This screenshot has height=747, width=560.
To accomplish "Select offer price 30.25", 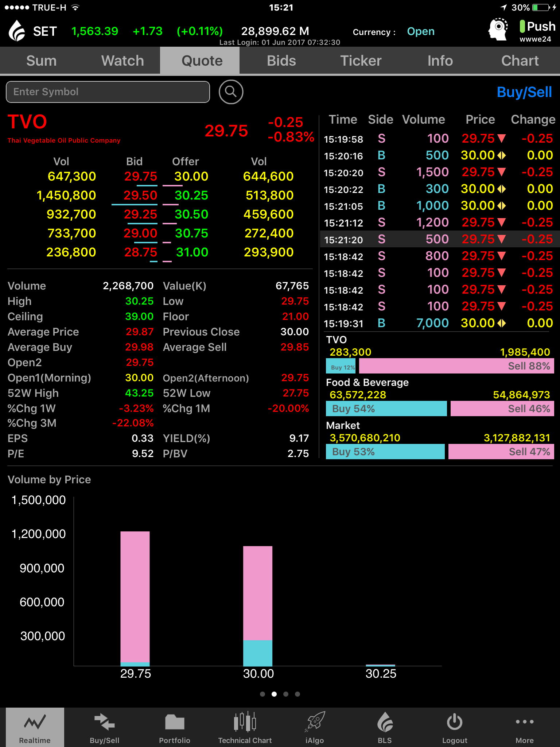I will pyautogui.click(x=191, y=196).
